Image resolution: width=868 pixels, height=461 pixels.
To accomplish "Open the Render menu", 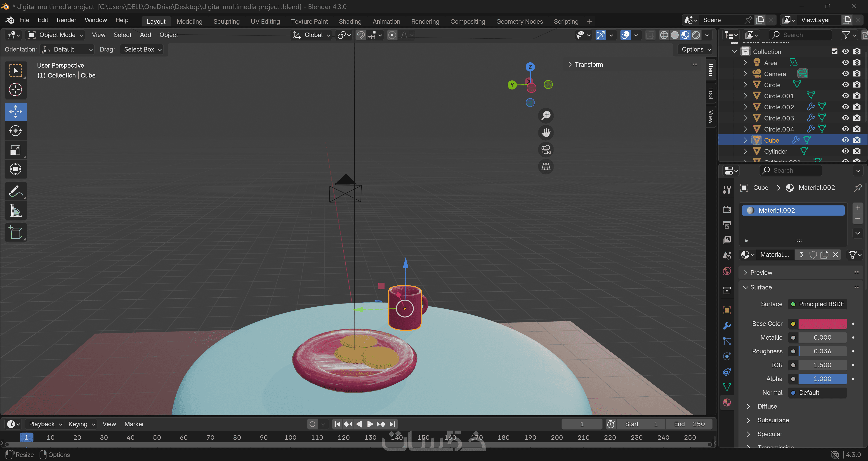I will [x=66, y=20].
